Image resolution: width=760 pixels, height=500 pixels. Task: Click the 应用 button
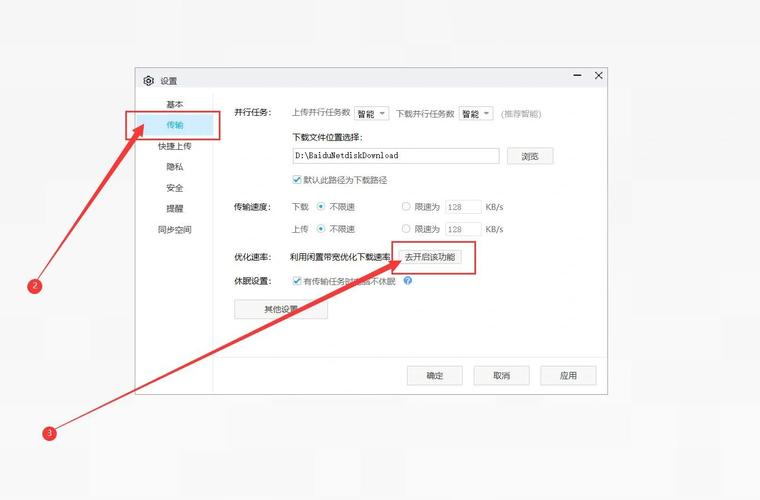(568, 375)
